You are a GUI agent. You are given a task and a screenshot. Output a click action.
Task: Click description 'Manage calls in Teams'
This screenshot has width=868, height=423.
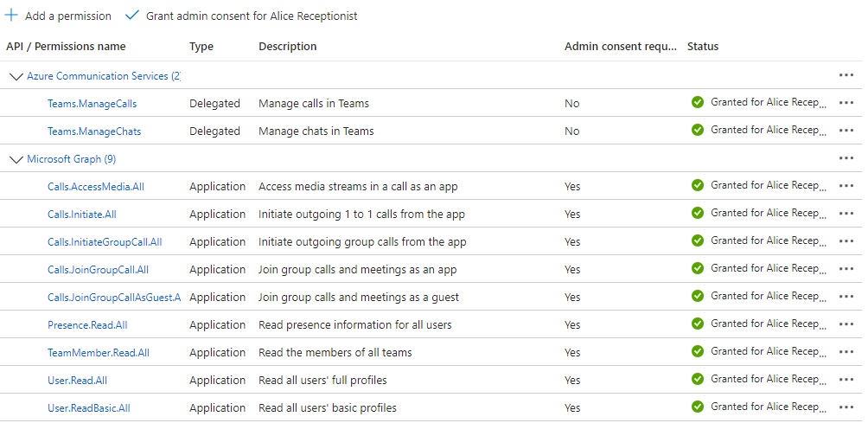[314, 104]
